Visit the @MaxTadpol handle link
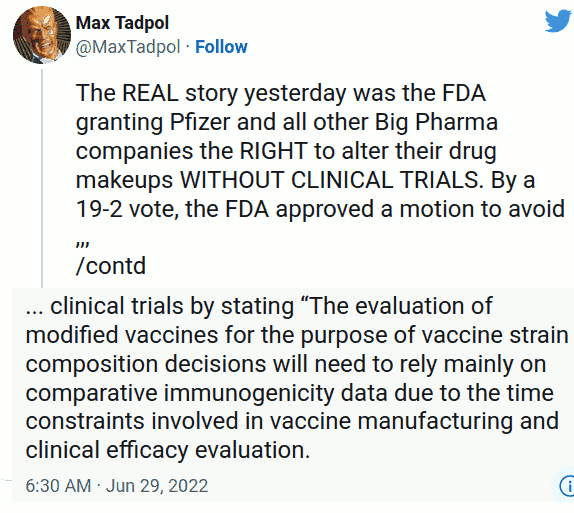 tap(128, 47)
